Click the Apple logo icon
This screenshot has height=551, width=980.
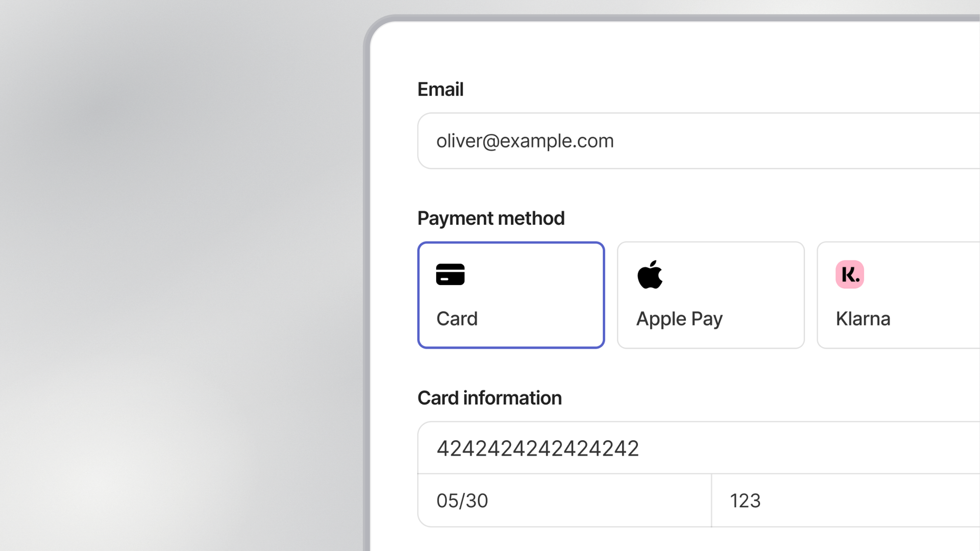(x=650, y=275)
